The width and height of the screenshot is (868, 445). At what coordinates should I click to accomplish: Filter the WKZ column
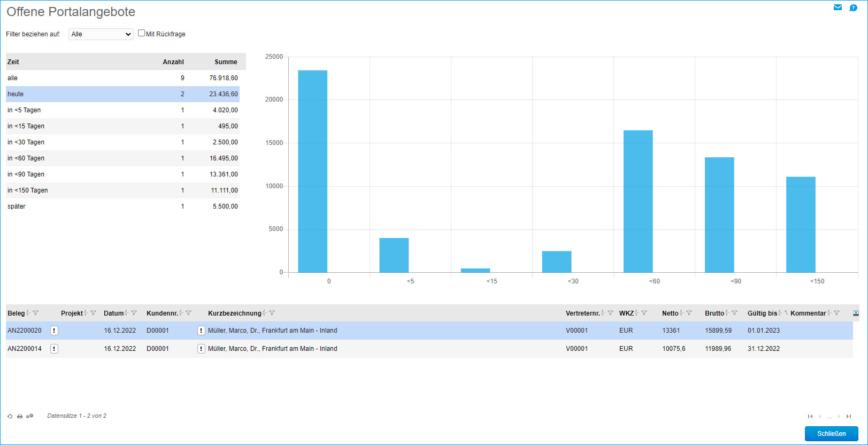tap(644, 313)
